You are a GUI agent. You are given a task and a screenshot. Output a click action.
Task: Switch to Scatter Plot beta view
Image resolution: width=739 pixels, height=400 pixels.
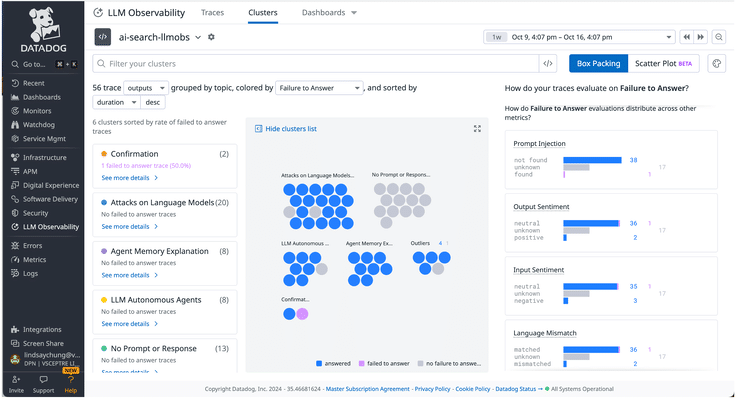tap(663, 63)
